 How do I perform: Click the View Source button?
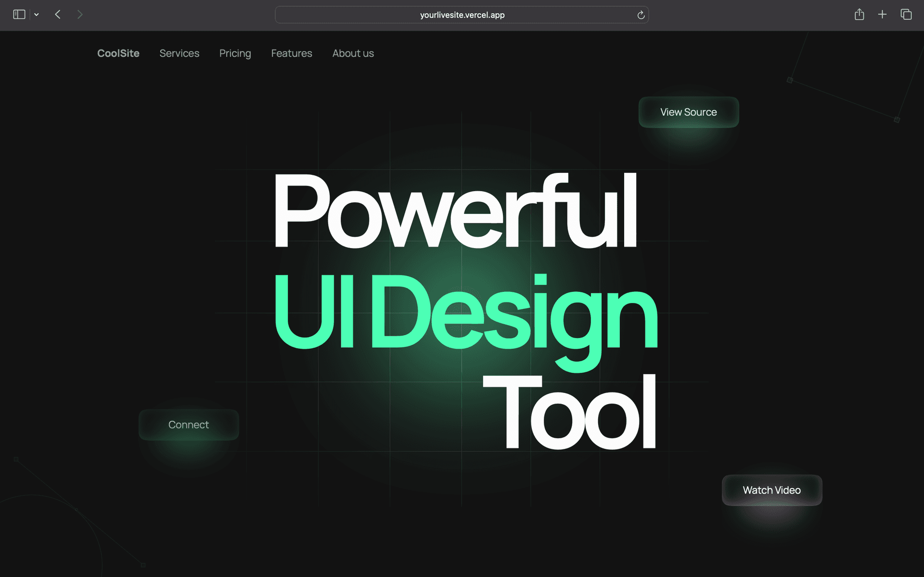(x=689, y=112)
